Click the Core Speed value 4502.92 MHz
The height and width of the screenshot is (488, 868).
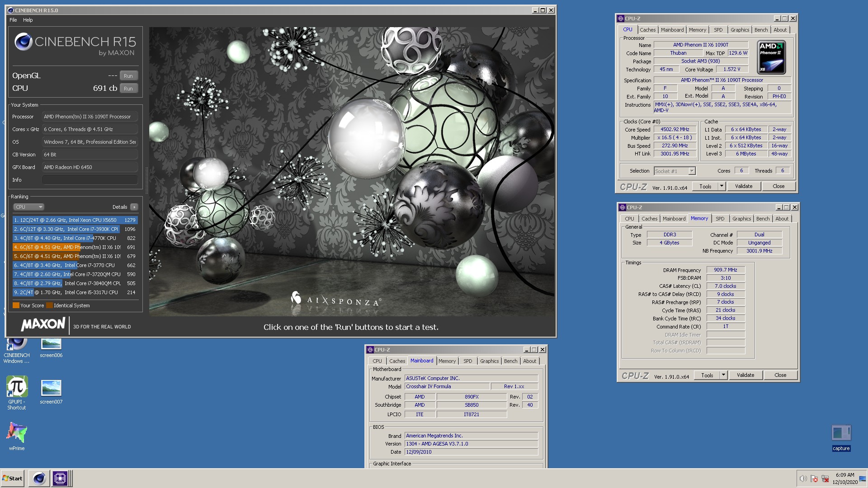(675, 130)
